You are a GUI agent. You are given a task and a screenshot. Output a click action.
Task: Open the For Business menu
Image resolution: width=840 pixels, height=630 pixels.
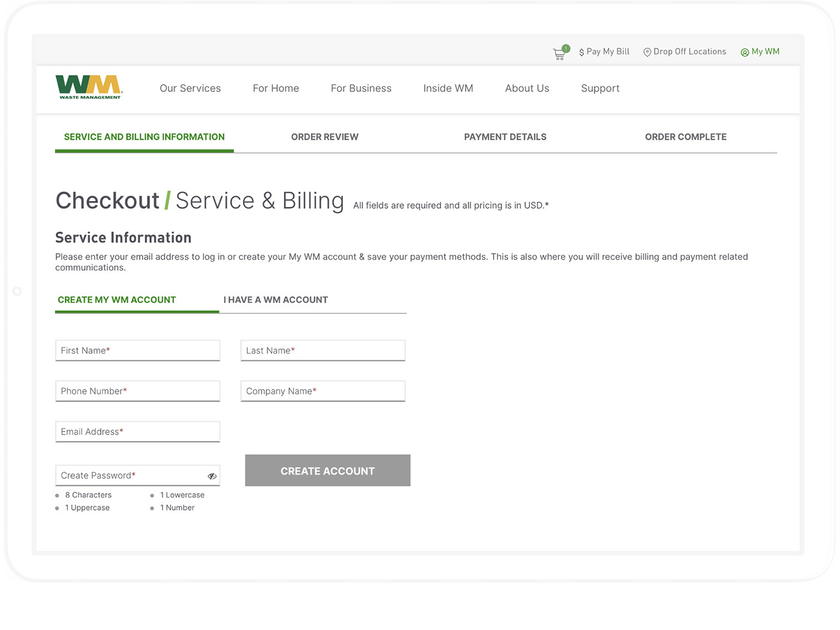[361, 89]
